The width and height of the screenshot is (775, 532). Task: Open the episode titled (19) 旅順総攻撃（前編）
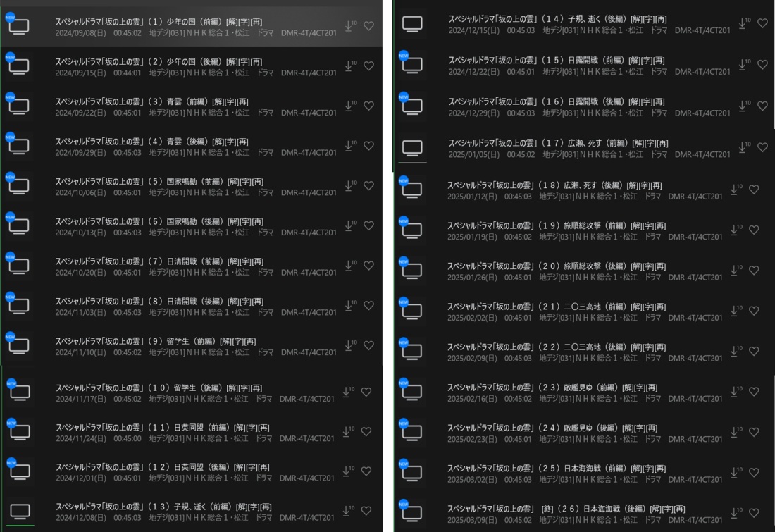pyautogui.click(x=557, y=225)
